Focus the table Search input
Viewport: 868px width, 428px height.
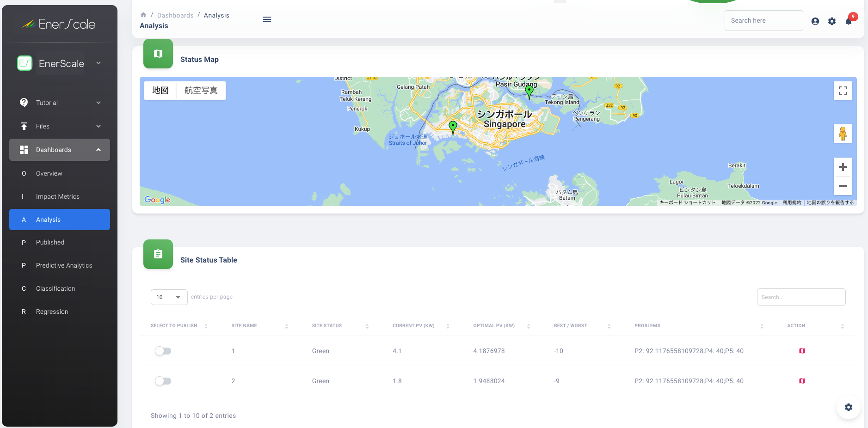click(801, 297)
